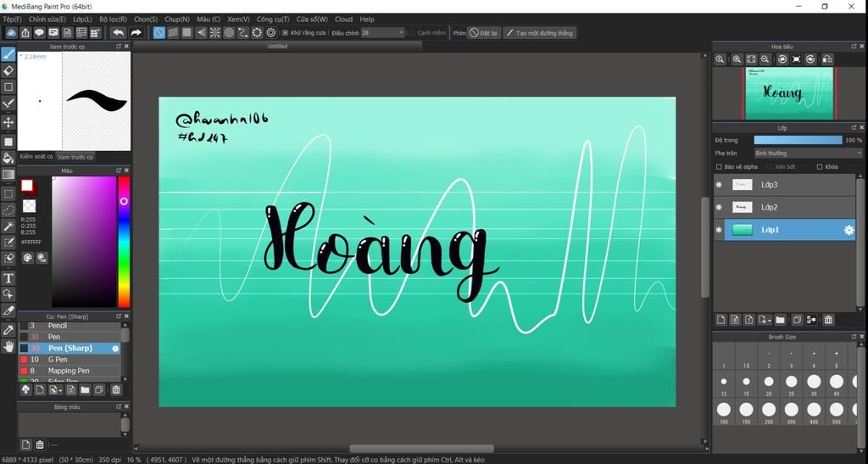This screenshot has height=464, width=868.
Task: Zoom in on the Navigator panel
Action: tap(737, 59)
